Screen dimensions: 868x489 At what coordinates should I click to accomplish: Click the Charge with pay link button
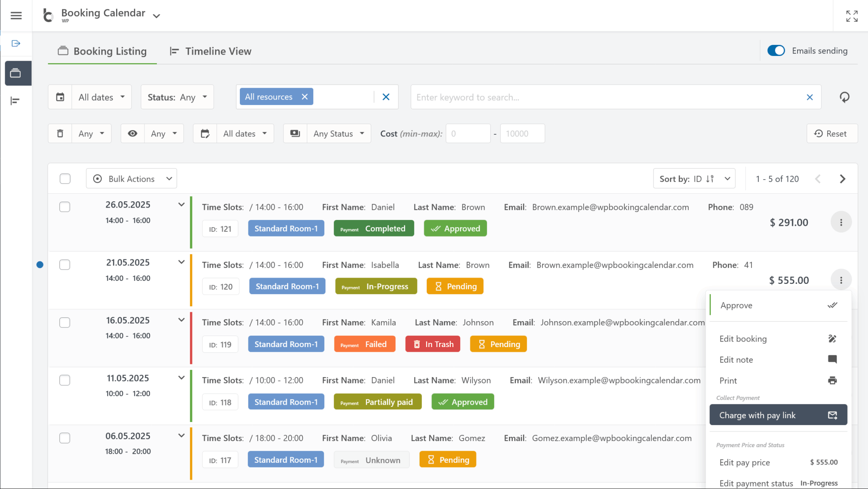point(778,415)
